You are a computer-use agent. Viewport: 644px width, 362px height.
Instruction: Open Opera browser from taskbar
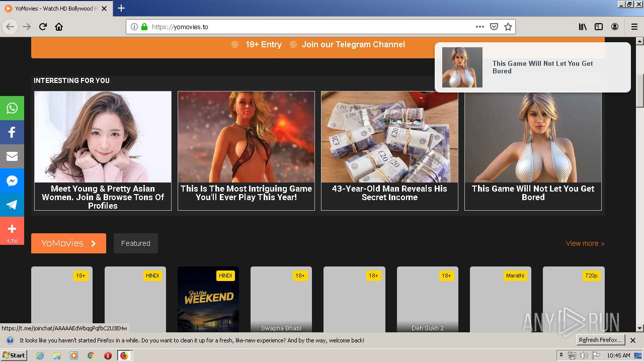(108, 355)
